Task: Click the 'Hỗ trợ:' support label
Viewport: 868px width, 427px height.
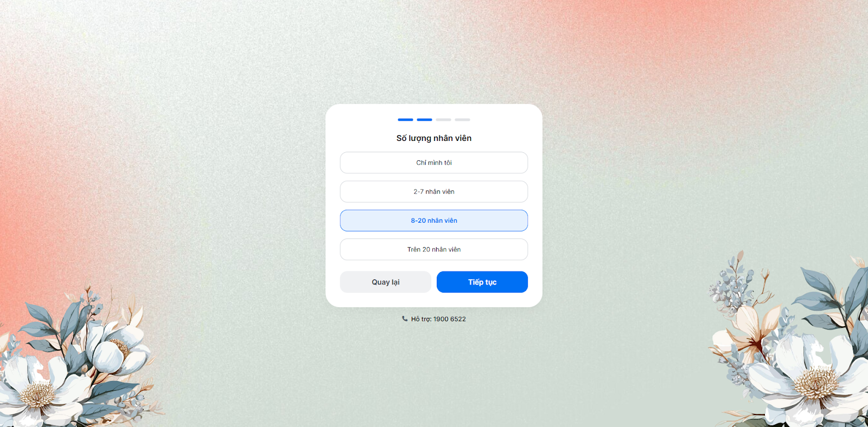Action: click(x=421, y=319)
